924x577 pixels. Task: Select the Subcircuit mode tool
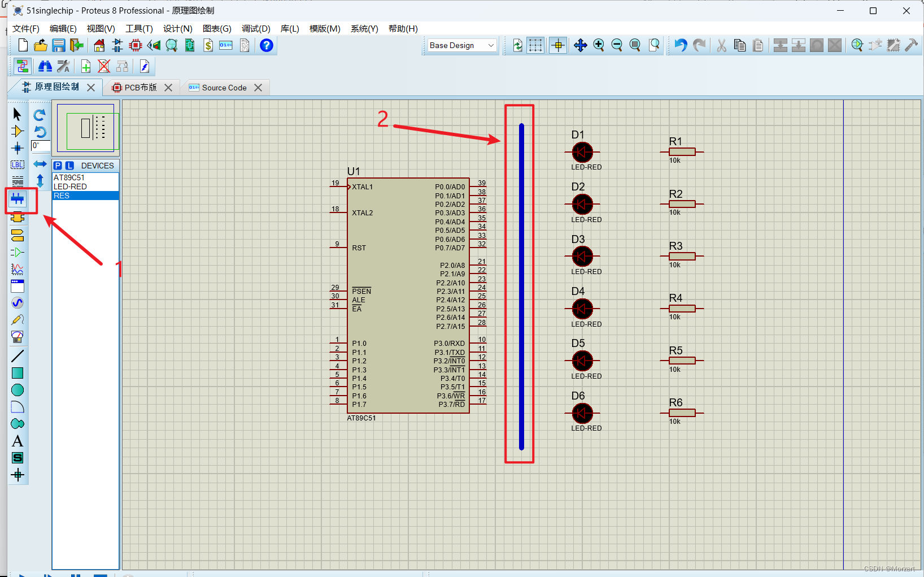[x=17, y=217]
